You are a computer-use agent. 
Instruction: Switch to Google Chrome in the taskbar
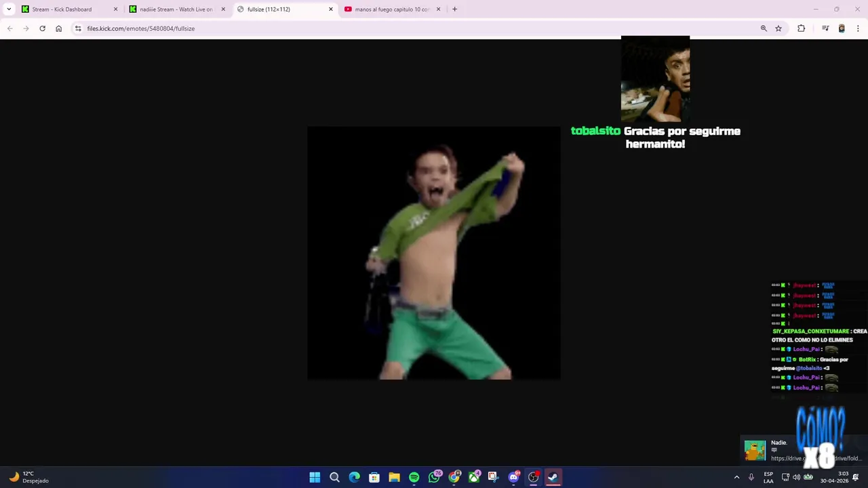[454, 477]
